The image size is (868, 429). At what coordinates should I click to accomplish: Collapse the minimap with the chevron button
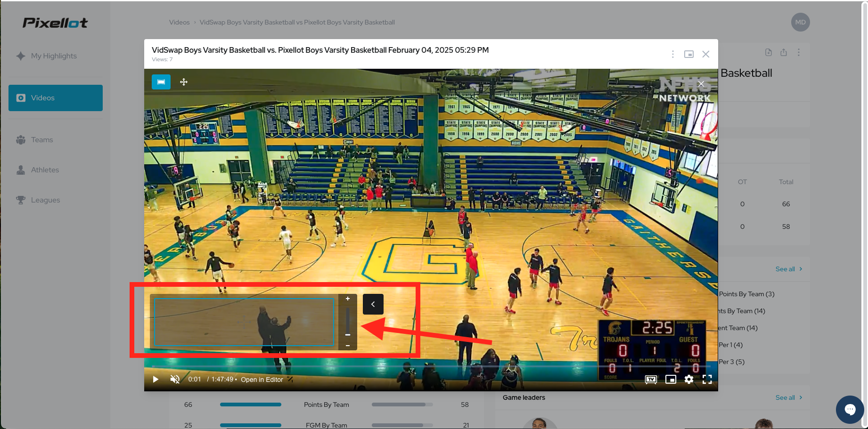tap(373, 304)
